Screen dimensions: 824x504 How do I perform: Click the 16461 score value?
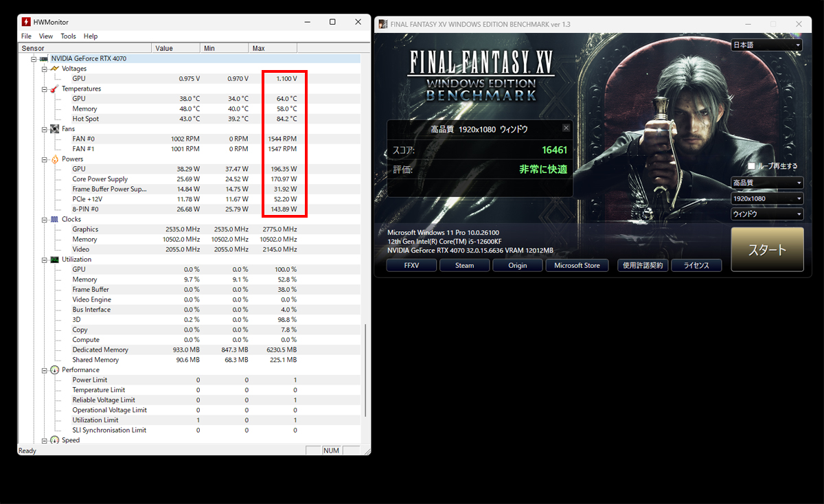tap(554, 150)
